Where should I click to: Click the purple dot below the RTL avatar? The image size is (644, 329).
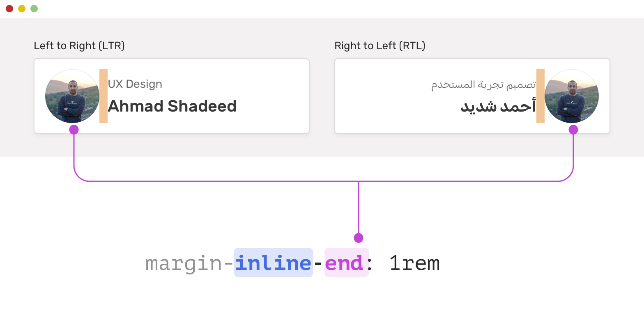pos(573,130)
